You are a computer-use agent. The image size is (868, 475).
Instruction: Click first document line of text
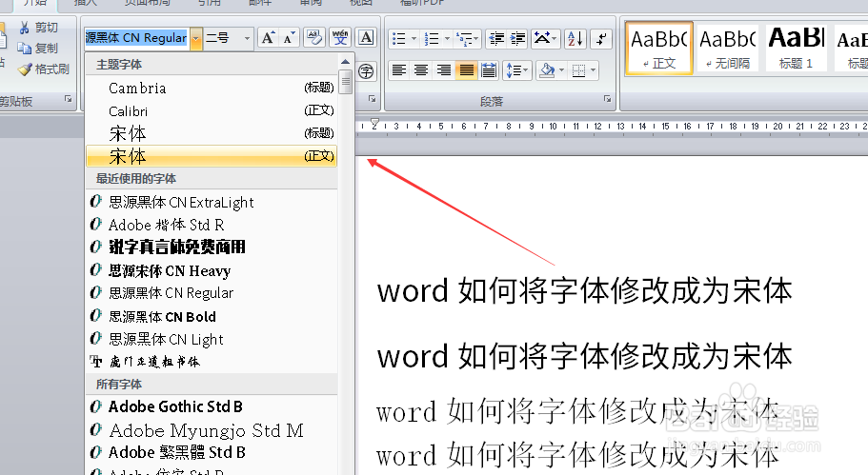585,291
